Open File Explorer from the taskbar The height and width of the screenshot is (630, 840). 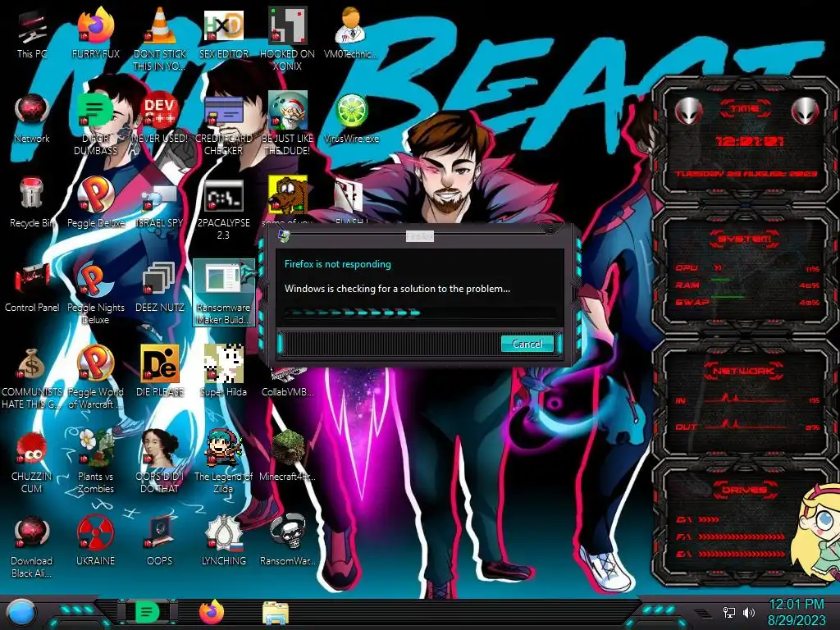tap(276, 614)
